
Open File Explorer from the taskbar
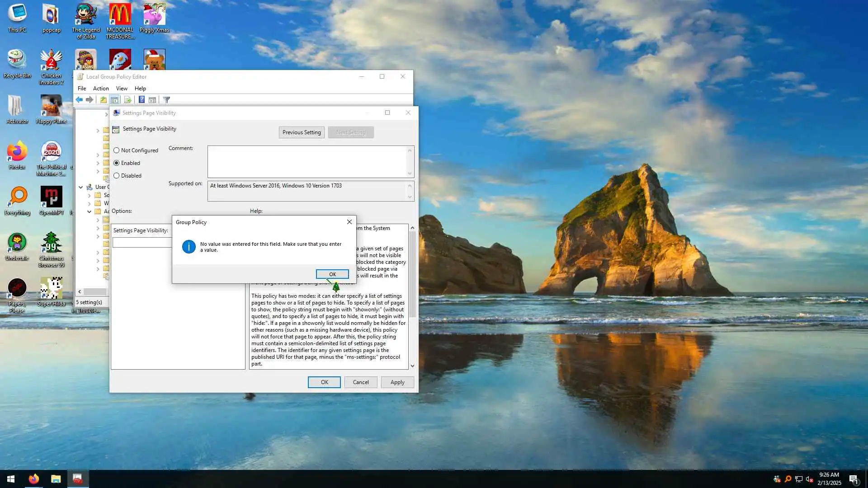pos(56,479)
